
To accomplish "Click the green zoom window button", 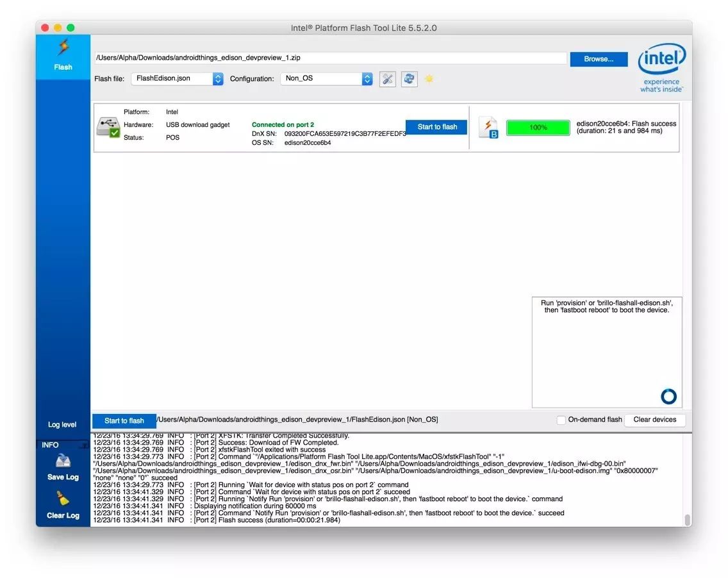I will tap(70, 28).
